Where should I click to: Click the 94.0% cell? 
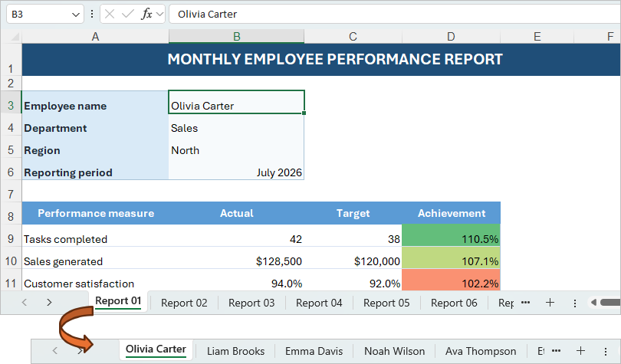click(x=236, y=280)
